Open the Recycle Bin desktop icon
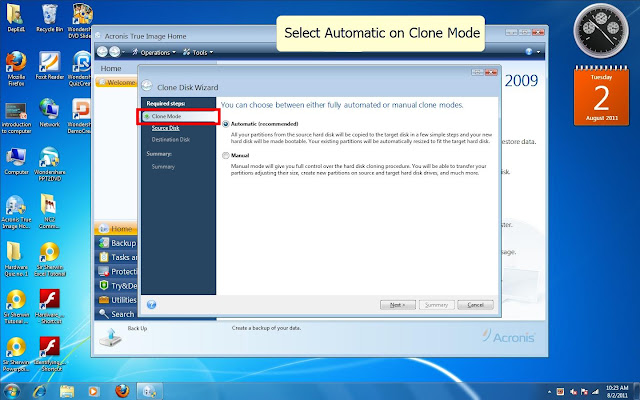Image resolution: width=640 pixels, height=400 pixels. pyautogui.click(x=49, y=18)
